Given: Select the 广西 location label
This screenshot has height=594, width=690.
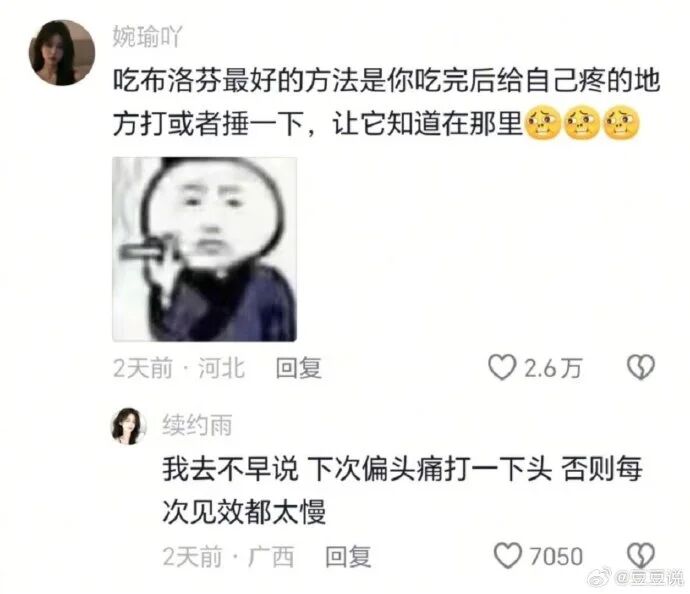Looking at the screenshot, I should click(271, 556).
